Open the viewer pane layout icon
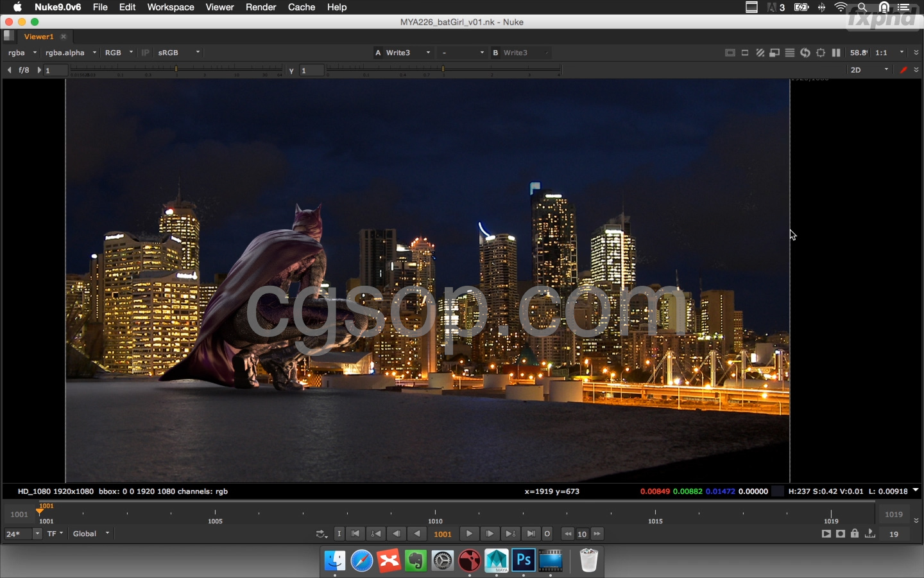The height and width of the screenshot is (578, 924). (x=8, y=36)
